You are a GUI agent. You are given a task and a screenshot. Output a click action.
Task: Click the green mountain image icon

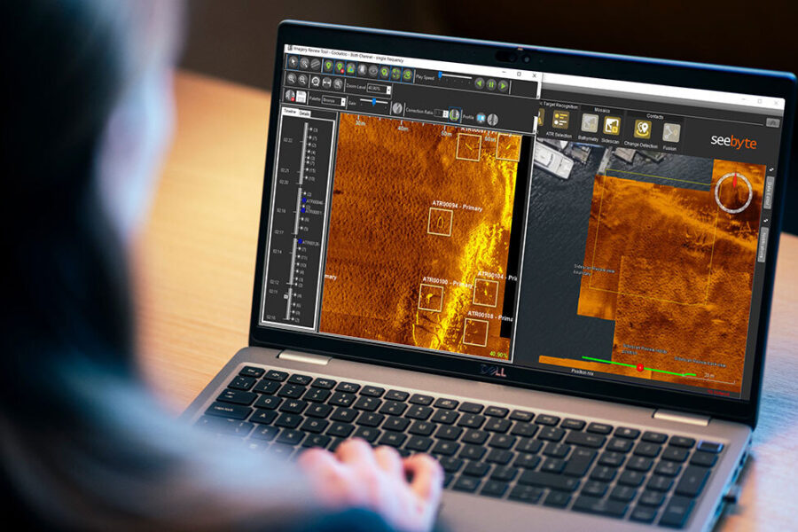click(350, 69)
